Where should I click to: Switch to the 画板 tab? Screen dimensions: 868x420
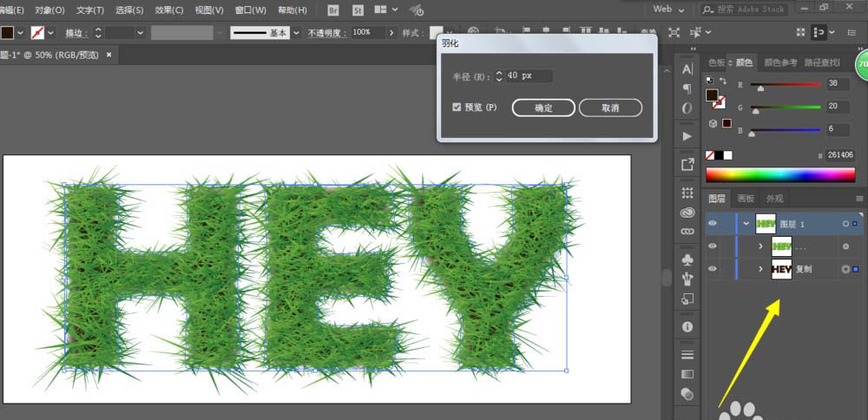pos(746,199)
